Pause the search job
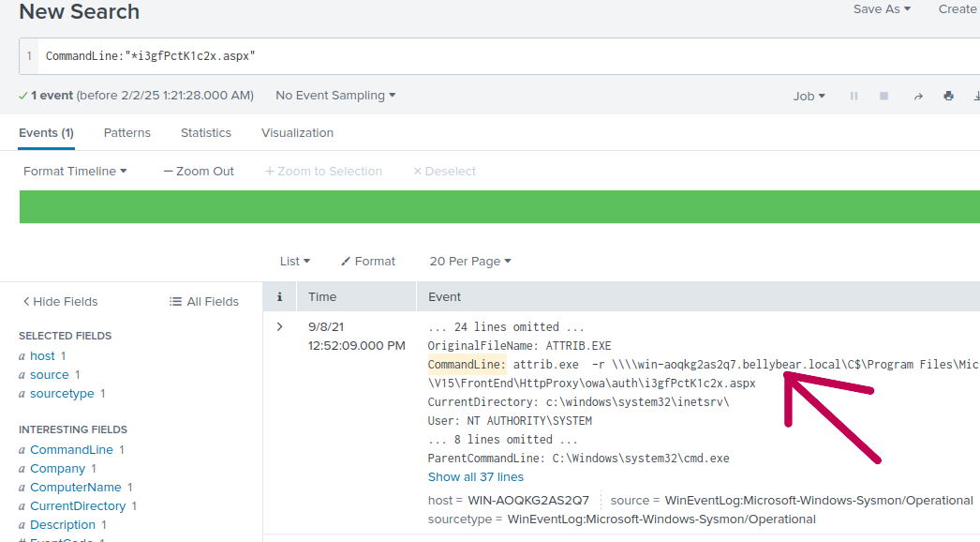The width and height of the screenshot is (980, 542). pos(854,96)
